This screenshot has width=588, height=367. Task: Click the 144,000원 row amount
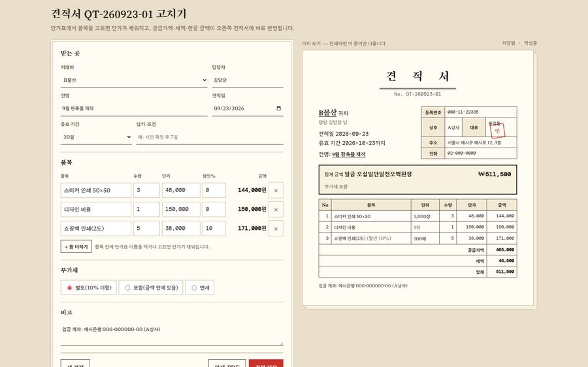click(252, 190)
